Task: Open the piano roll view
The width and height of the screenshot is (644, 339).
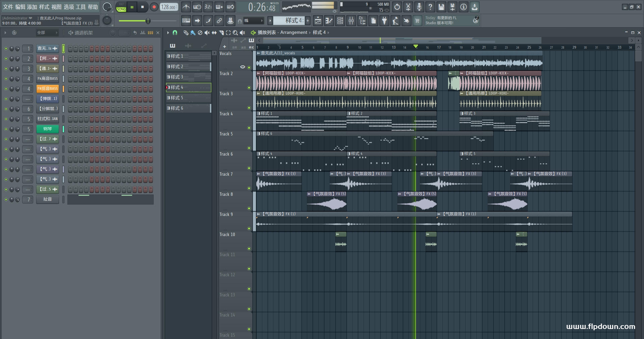Action: coord(329,21)
